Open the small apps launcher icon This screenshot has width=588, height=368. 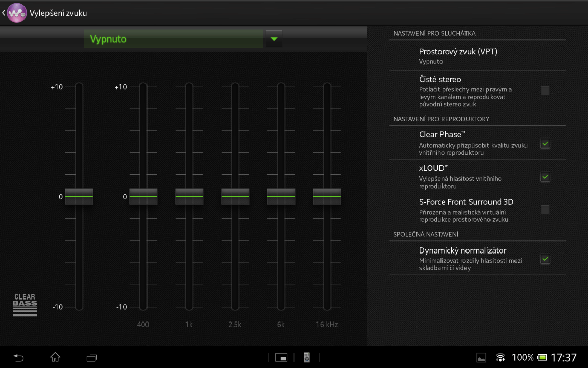pyautogui.click(x=281, y=357)
